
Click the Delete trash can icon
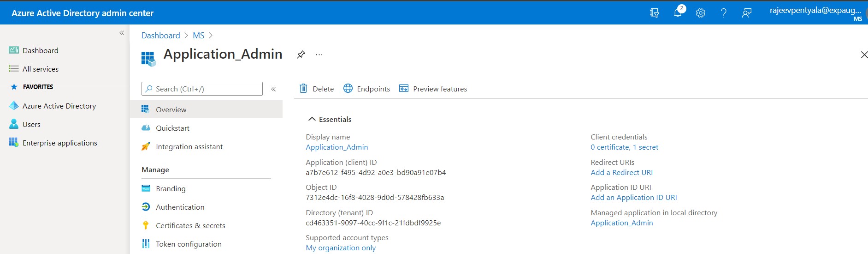303,88
